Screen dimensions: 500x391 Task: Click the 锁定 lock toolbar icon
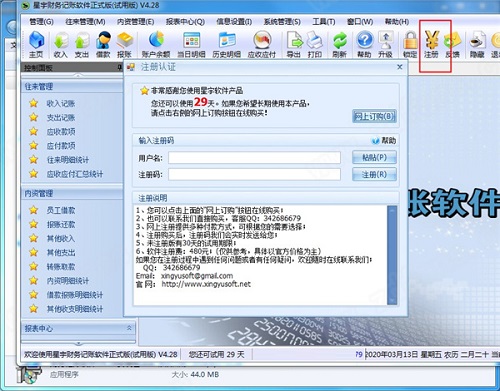tap(410, 44)
